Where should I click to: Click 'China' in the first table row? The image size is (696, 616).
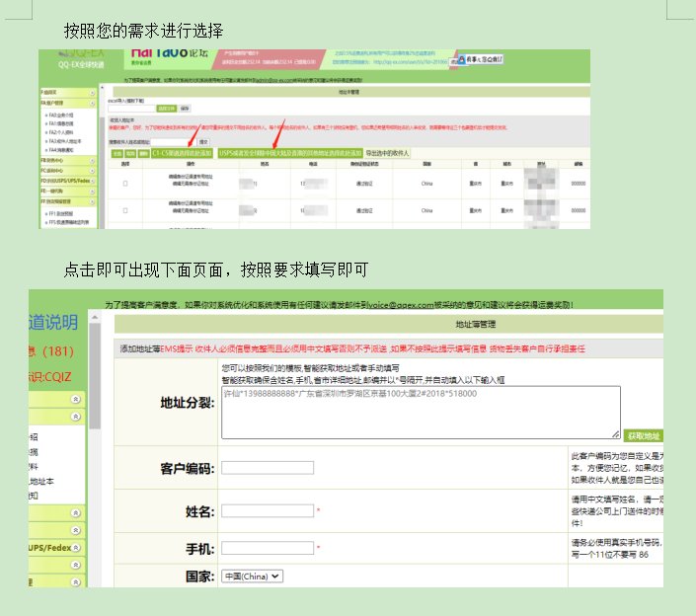pos(427,184)
